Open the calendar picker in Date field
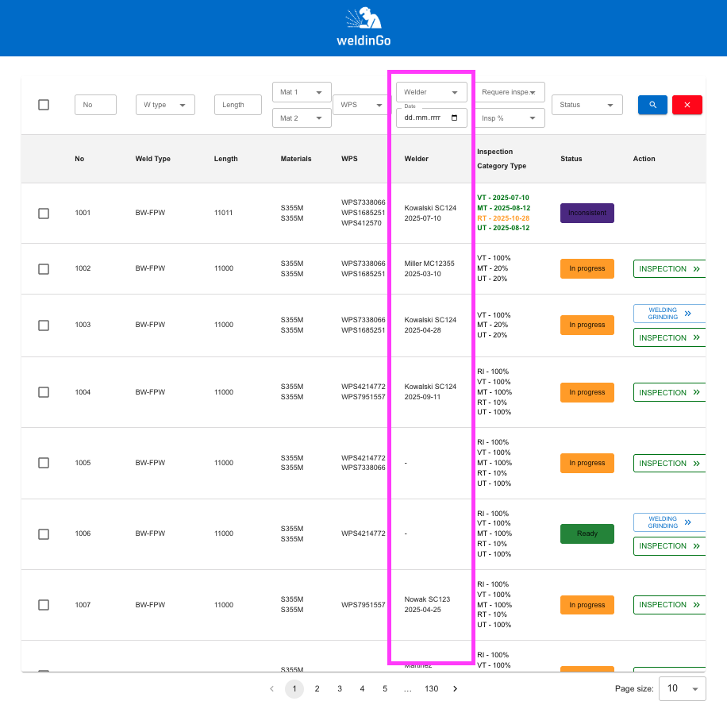This screenshot has width=727, height=728. tap(454, 118)
